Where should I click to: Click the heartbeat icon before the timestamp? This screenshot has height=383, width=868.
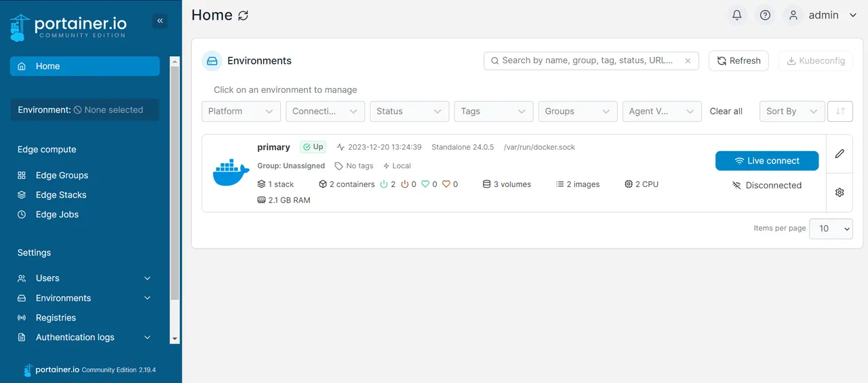(x=340, y=147)
